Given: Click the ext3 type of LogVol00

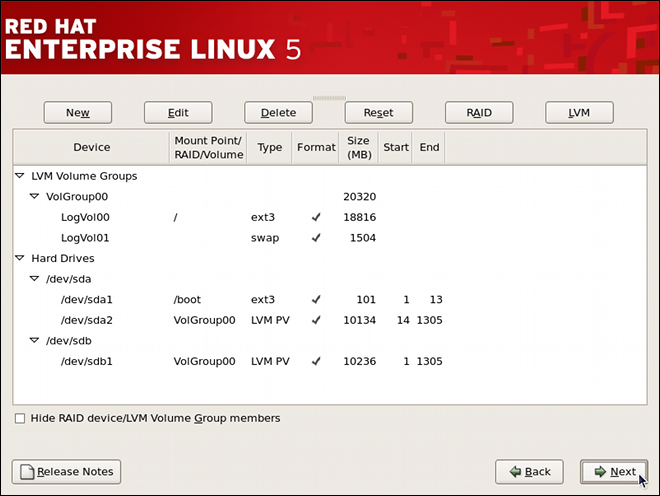Looking at the screenshot, I should (263, 217).
